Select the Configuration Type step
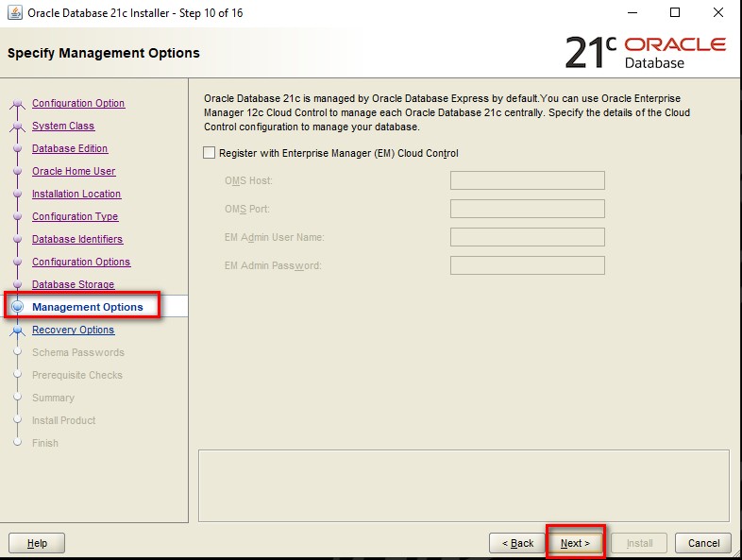Image resolution: width=742 pixels, height=560 pixels. [x=75, y=216]
